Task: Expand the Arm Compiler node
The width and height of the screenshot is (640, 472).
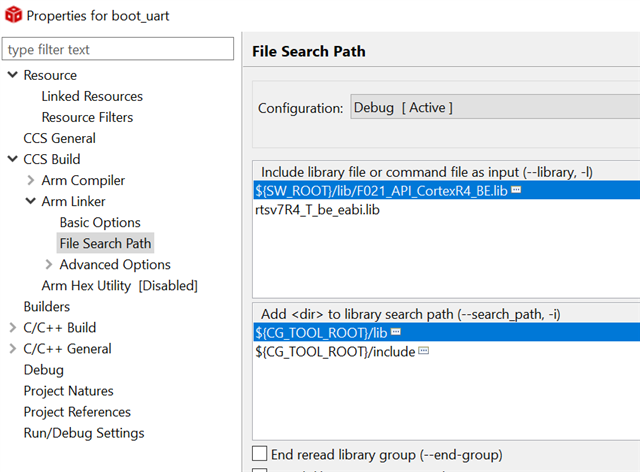Action: [30, 180]
